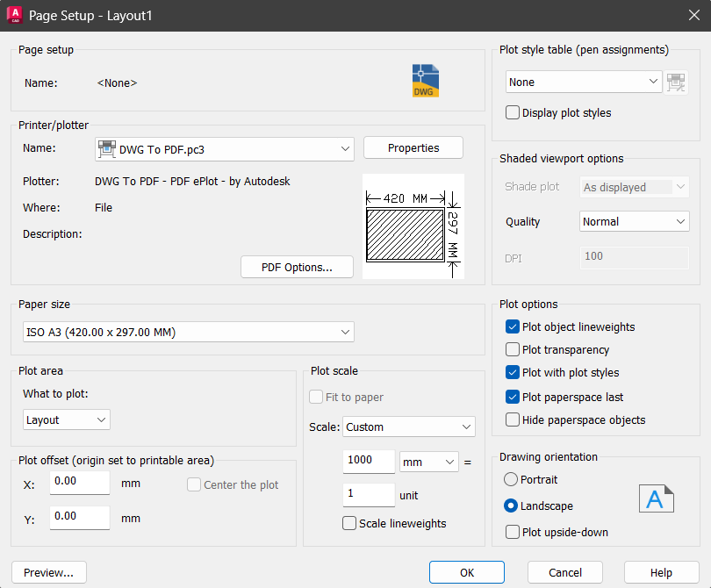The image size is (711, 588).
Task: Check Display plot styles option
Action: point(513,113)
